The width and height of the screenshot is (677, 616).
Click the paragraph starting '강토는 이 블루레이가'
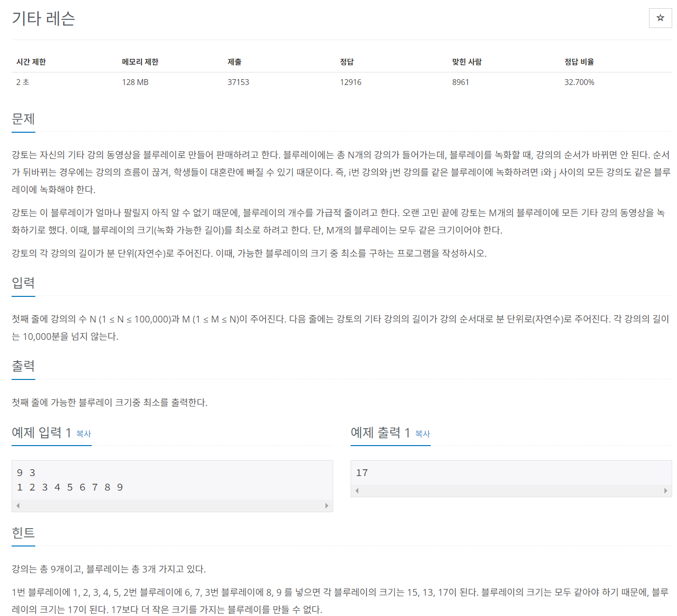click(x=338, y=222)
